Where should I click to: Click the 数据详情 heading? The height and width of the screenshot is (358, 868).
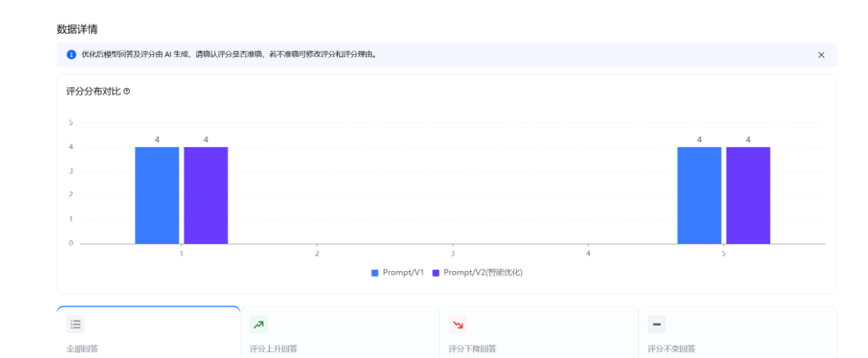coord(77,30)
